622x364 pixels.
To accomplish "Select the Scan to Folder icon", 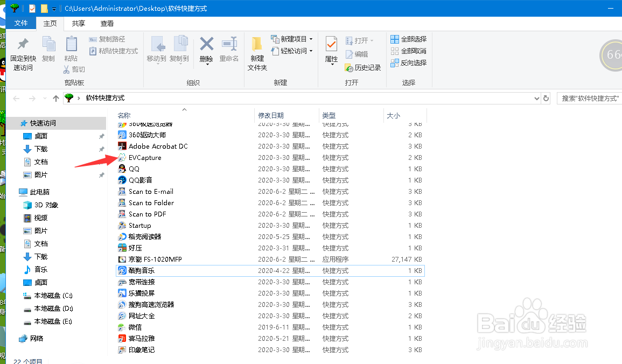I will [x=122, y=202].
